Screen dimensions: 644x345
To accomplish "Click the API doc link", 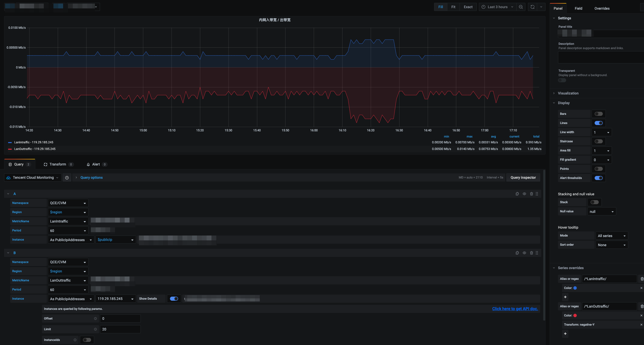I will (x=515, y=309).
